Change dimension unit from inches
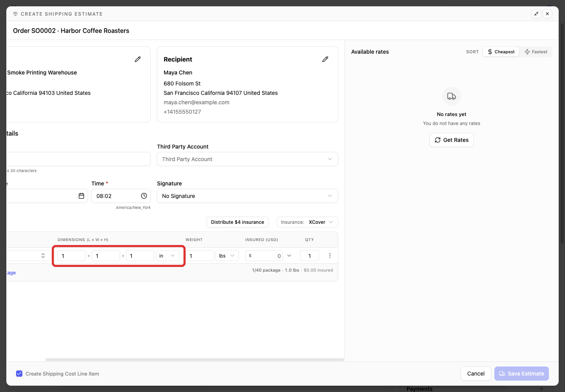The height and width of the screenshot is (392, 565). point(168,256)
